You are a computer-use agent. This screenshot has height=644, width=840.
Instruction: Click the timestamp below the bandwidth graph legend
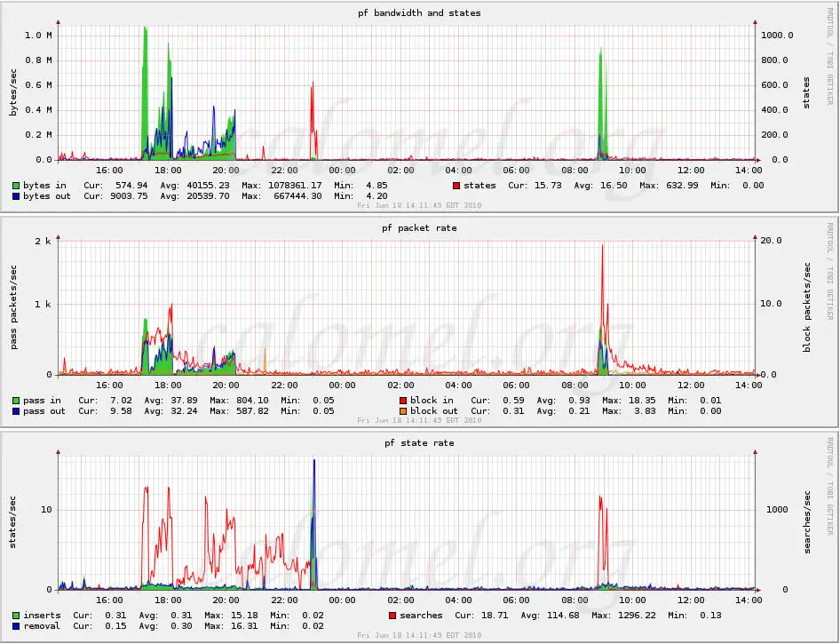tap(419, 205)
